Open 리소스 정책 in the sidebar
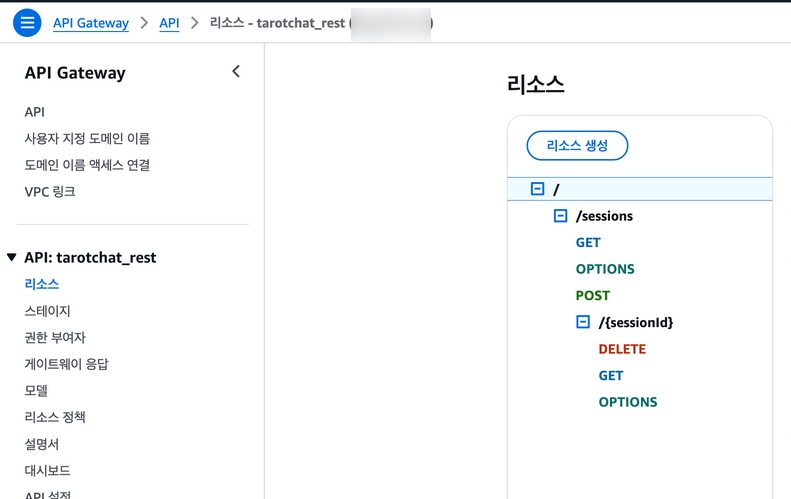 (55, 417)
